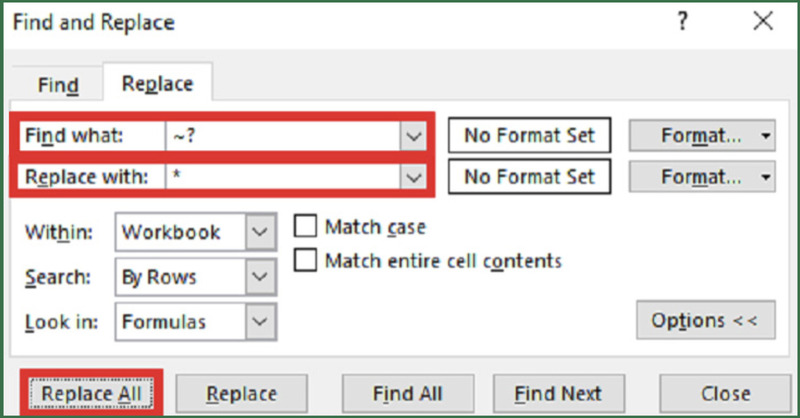Enable the Match case checkbox
800x418 pixels.
click(x=305, y=227)
